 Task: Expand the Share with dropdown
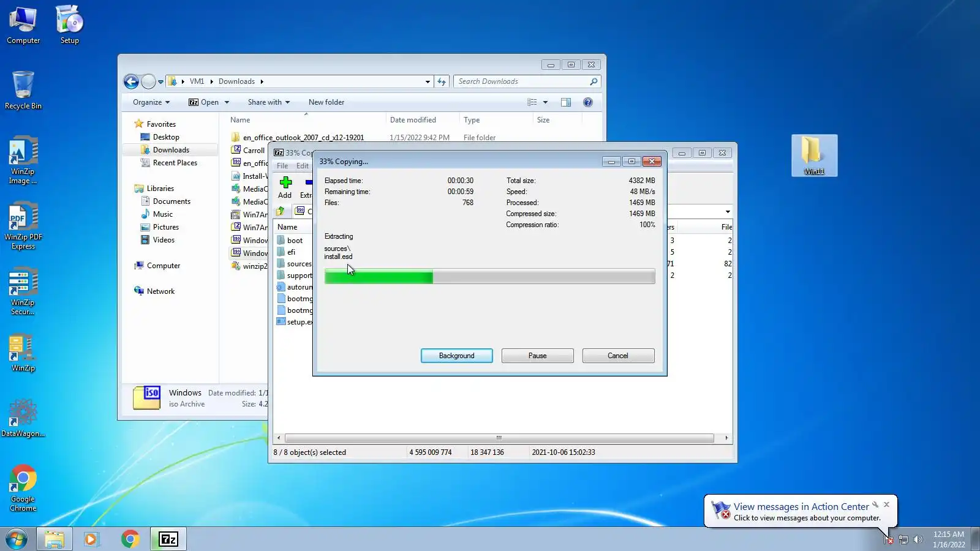[x=269, y=102]
